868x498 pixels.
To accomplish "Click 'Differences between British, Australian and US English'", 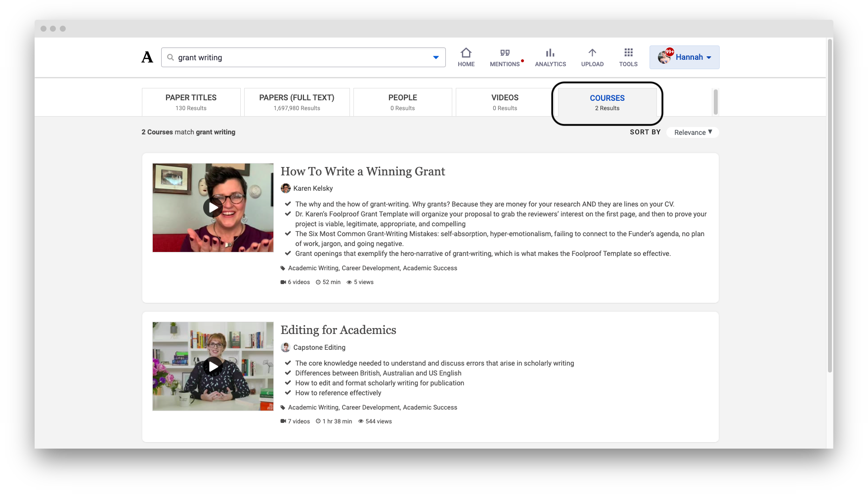I will click(378, 373).
